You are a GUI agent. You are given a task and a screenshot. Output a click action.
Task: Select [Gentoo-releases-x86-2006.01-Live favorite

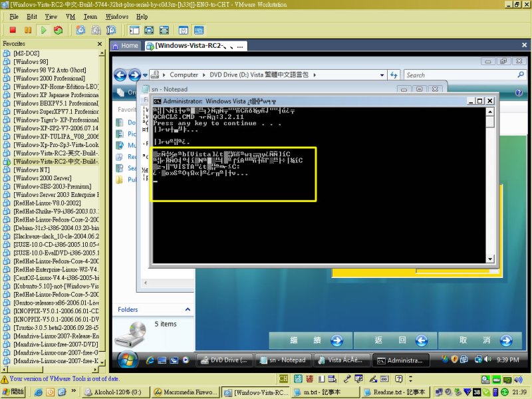click(x=56, y=303)
